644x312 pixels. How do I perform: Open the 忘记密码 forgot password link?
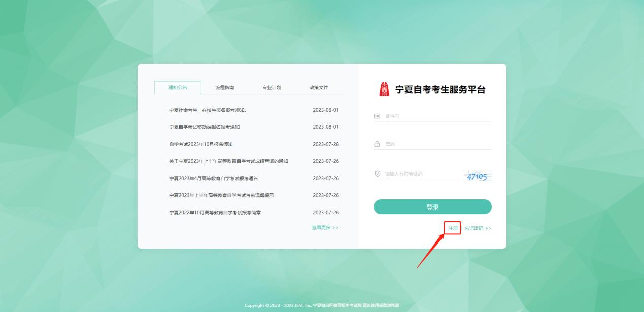pos(476,227)
